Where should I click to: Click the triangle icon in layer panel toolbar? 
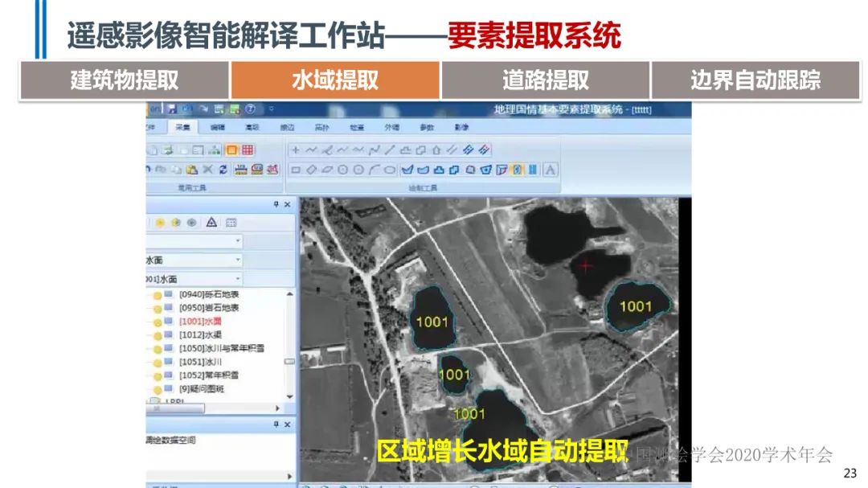(x=211, y=223)
